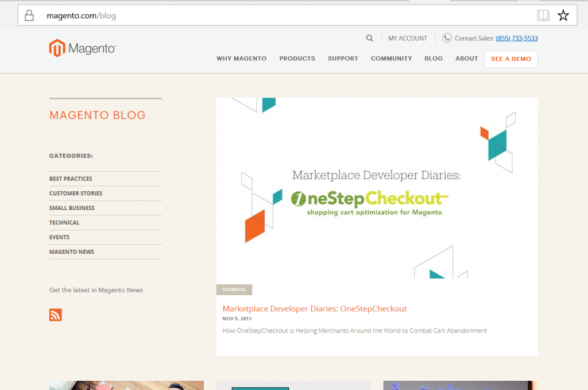
Task: Click the NOV 9, 2017 post date
Action: pos(237,319)
